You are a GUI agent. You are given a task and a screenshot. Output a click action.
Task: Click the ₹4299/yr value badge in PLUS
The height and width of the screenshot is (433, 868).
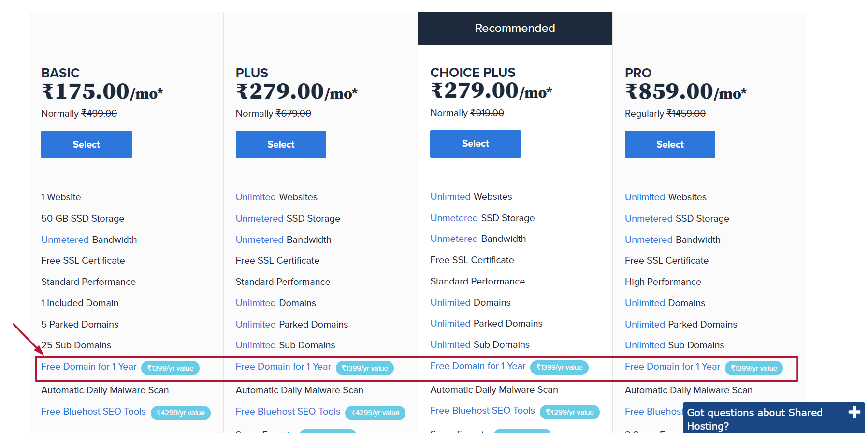coord(376,413)
